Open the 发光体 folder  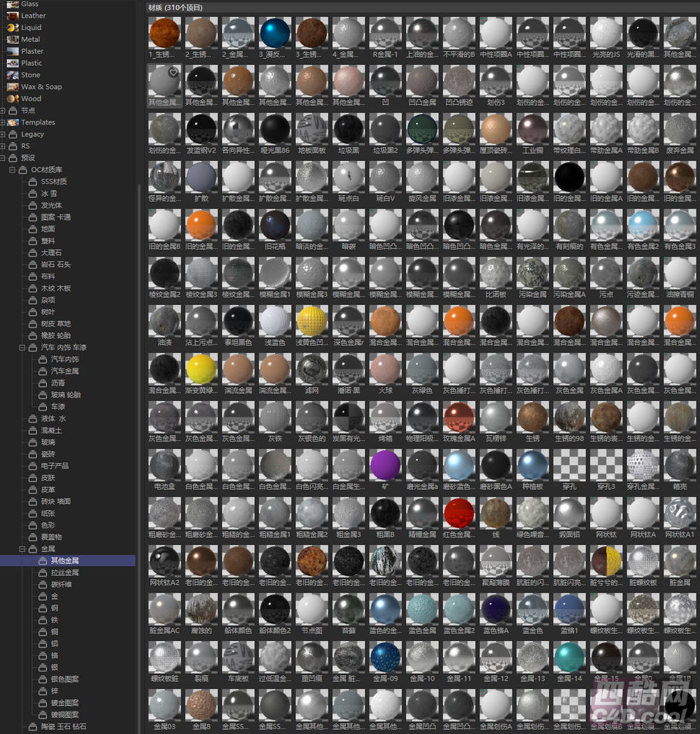pyautogui.click(x=51, y=205)
